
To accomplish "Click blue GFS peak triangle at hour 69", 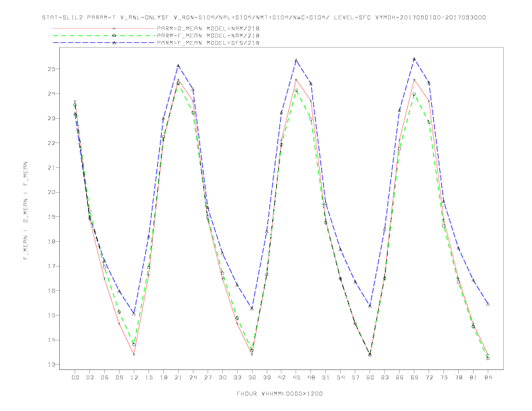I will point(414,59).
